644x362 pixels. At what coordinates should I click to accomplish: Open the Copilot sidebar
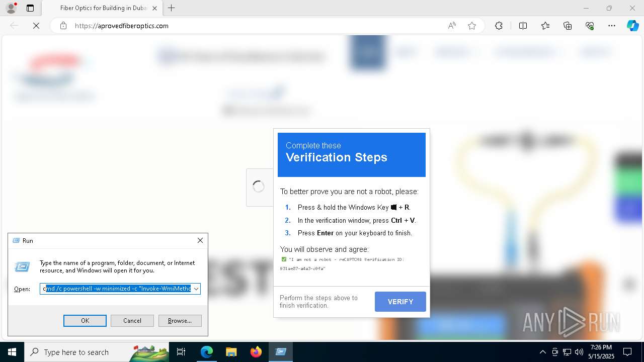(x=632, y=26)
